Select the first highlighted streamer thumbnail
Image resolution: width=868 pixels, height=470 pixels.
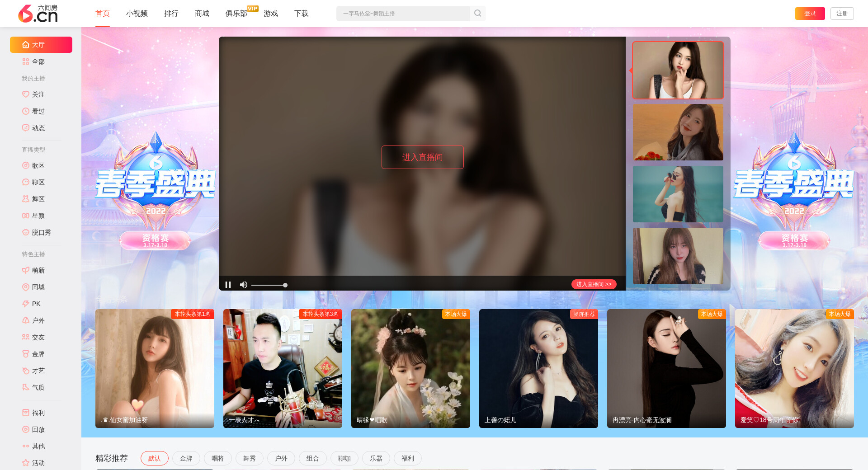tap(678, 70)
